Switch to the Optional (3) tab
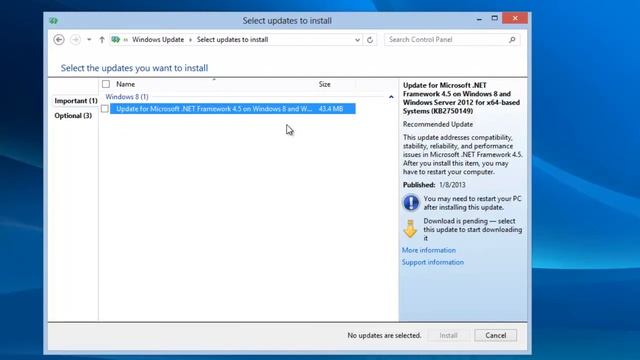Screen dimensions: 640x360 (x=73, y=116)
